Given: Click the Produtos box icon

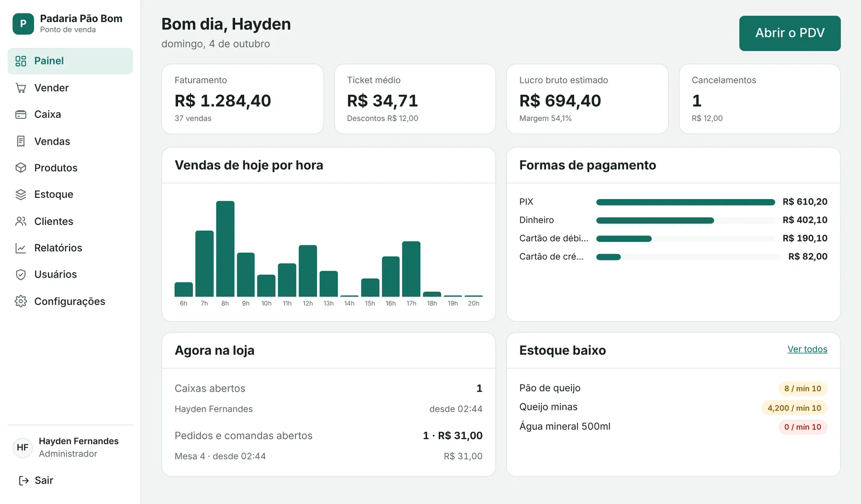Looking at the screenshot, I should (21, 168).
